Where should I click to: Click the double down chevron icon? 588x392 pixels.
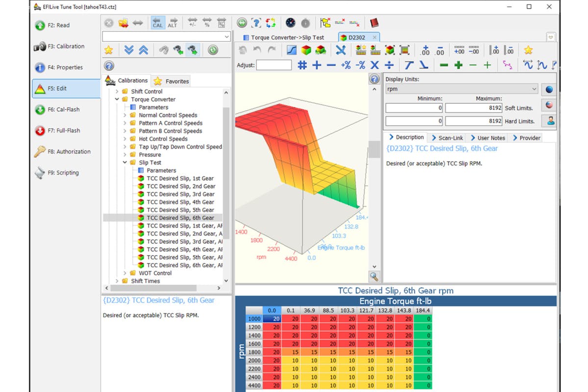coord(129,50)
